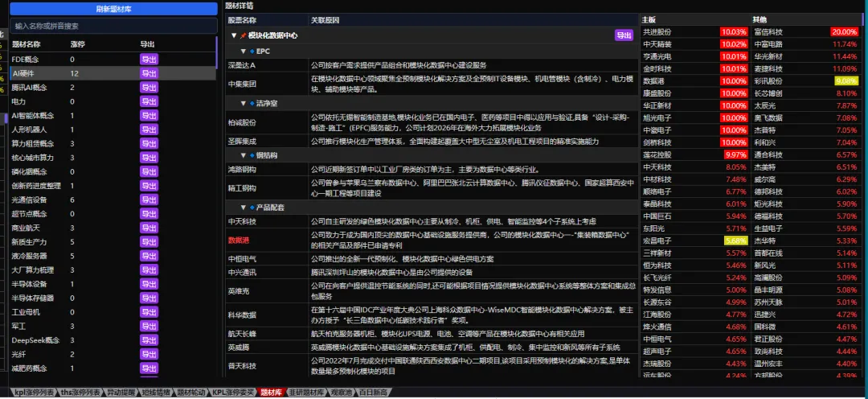Select the 新质生产力 topic row
868x399 pixels.
[113, 241]
